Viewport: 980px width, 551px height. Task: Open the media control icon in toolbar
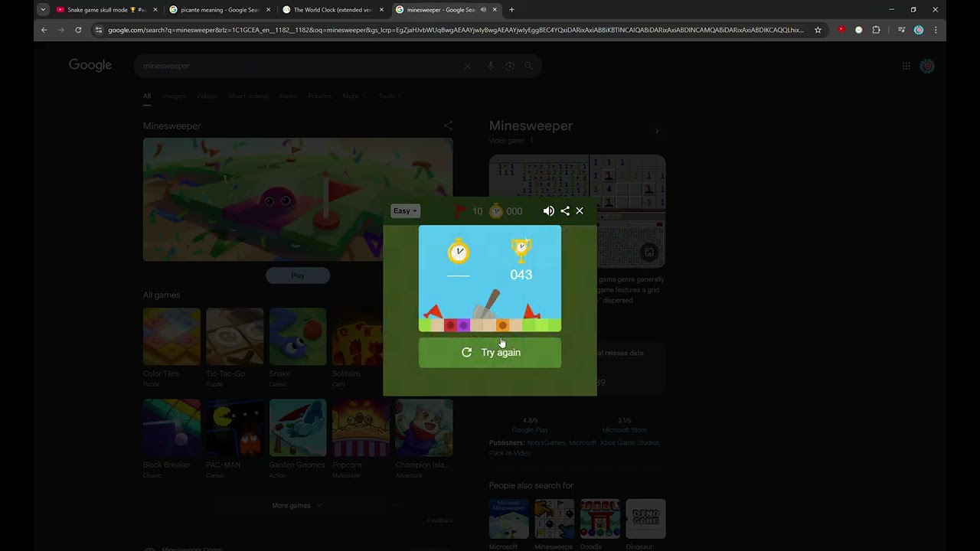click(x=901, y=30)
